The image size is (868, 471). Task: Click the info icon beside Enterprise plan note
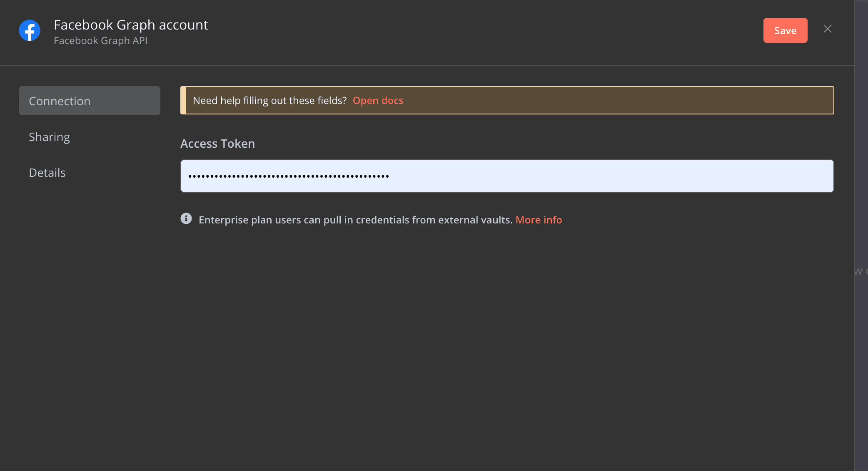click(x=186, y=218)
